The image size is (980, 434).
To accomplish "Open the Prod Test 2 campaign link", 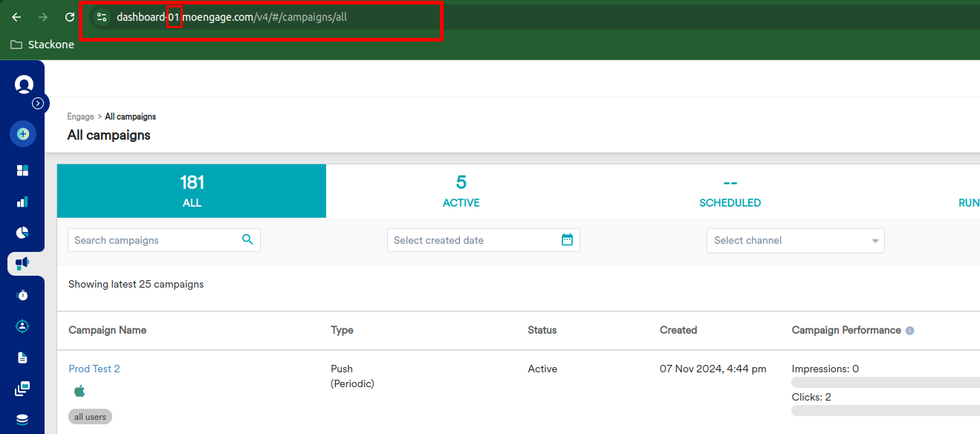I will (94, 369).
